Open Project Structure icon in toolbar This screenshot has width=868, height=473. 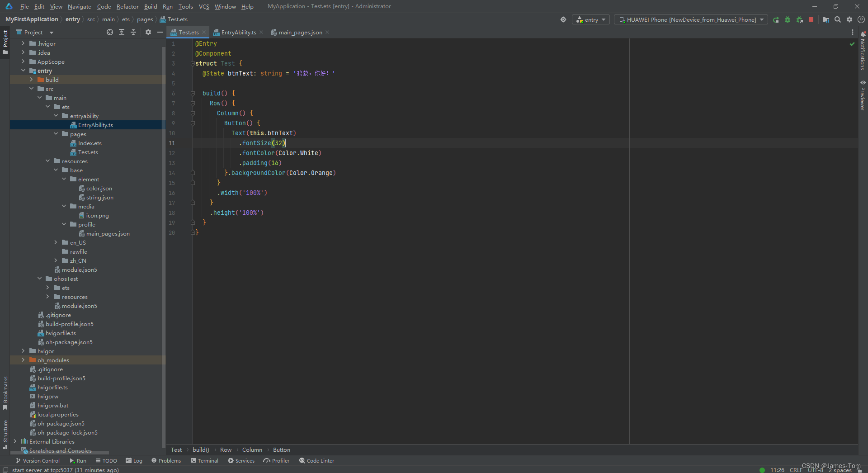[x=826, y=19]
